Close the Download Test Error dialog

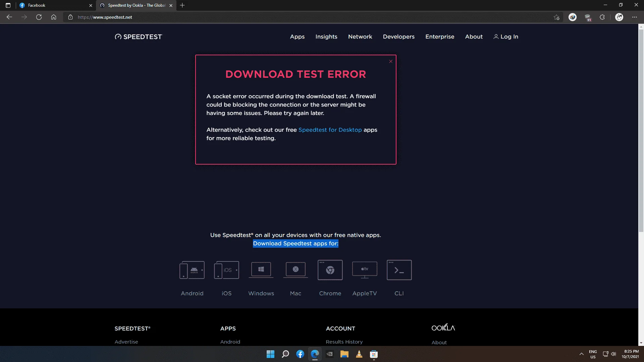(x=391, y=61)
